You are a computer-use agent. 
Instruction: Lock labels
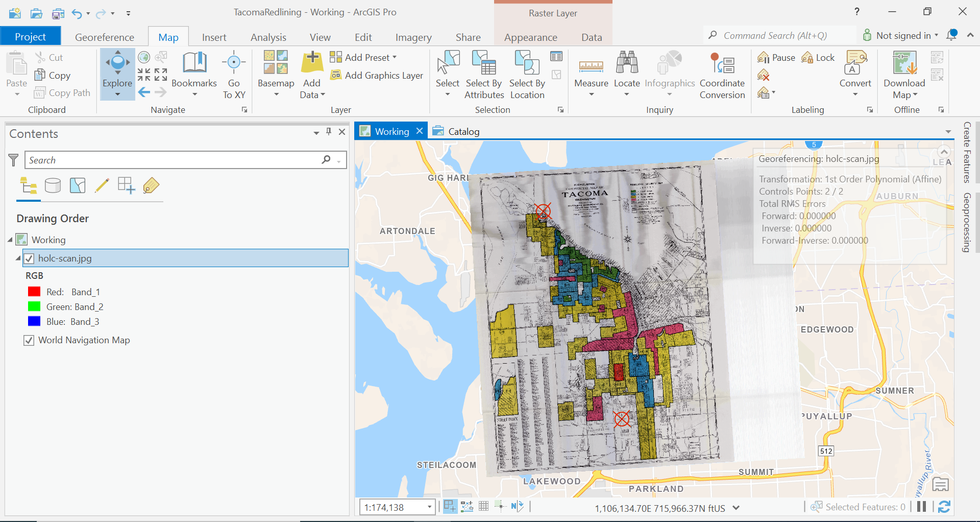coord(818,58)
